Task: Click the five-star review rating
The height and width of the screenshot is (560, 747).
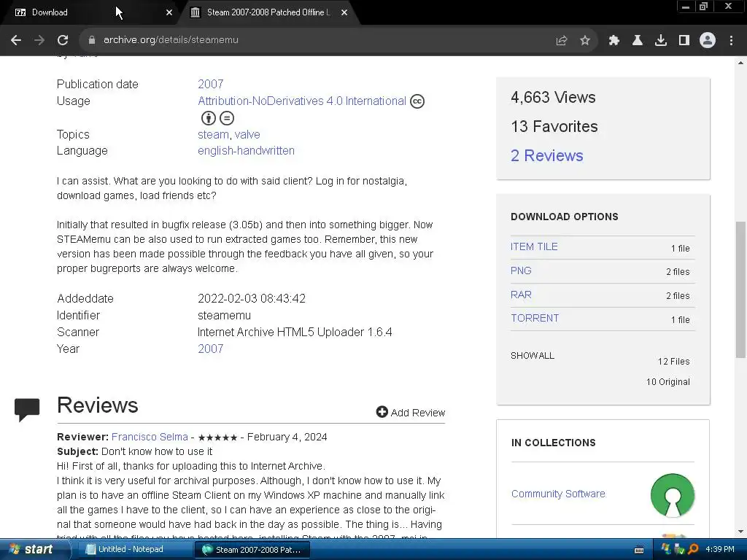Action: click(217, 437)
